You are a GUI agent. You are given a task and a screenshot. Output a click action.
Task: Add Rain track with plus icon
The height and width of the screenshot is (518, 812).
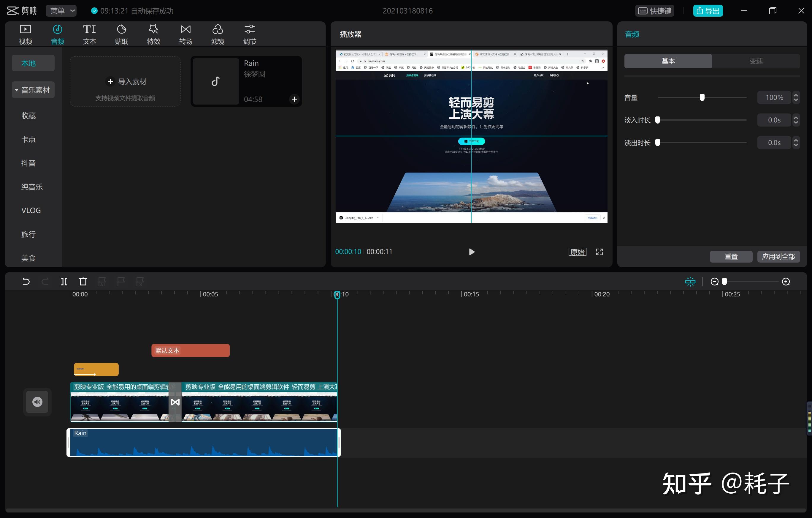[294, 99]
